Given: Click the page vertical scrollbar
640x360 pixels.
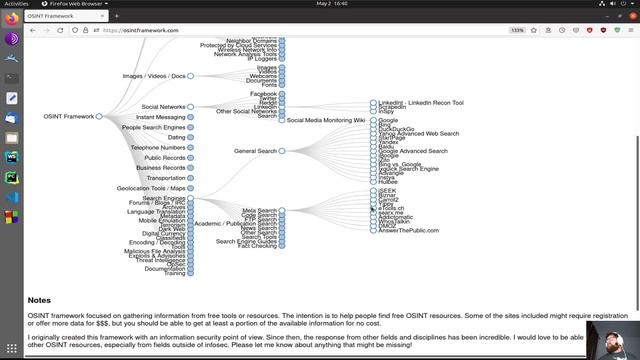Looking at the screenshot, I should pos(637,223).
